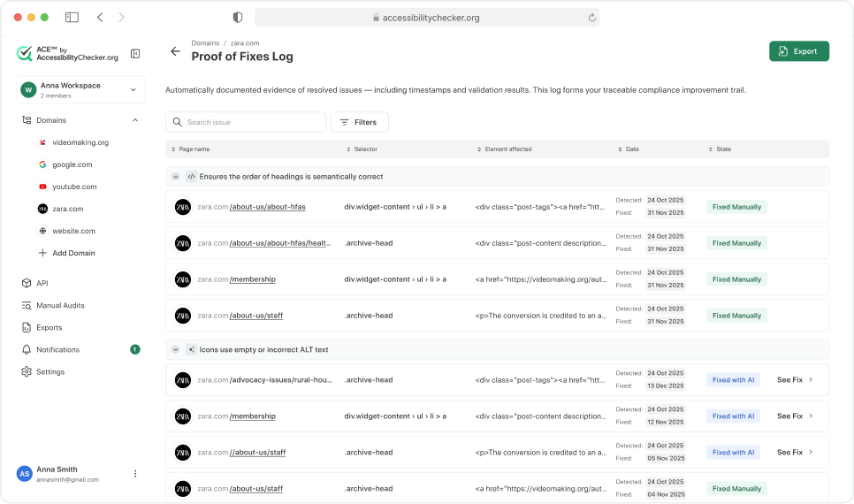
Task: Sort by Date column
Action: 629,149
